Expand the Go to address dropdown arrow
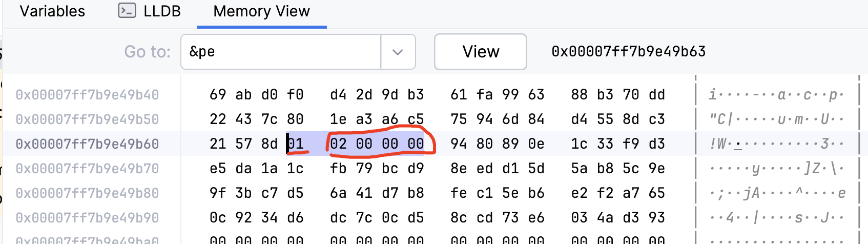Screen dimensions: 868x244 [x=397, y=52]
